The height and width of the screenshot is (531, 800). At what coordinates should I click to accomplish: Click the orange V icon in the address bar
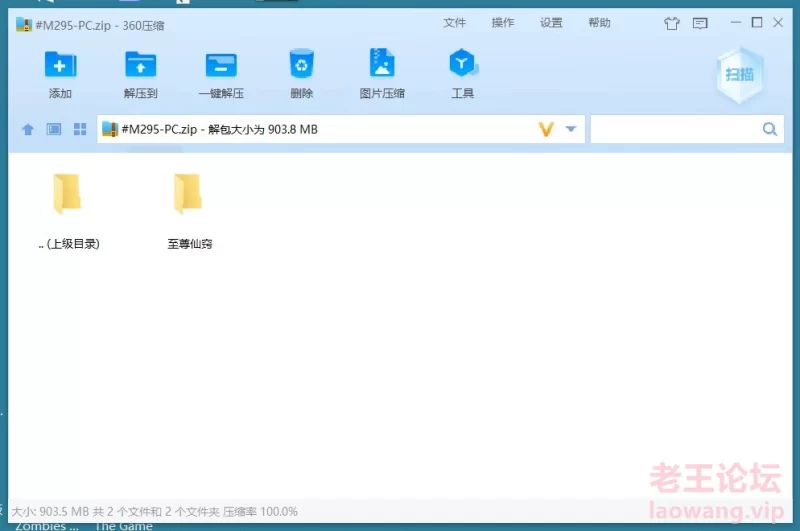(546, 130)
